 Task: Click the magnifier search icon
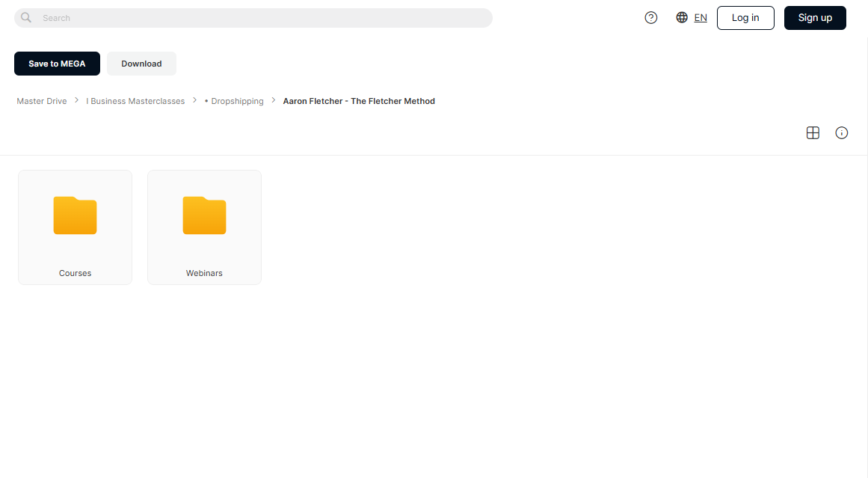pos(26,18)
